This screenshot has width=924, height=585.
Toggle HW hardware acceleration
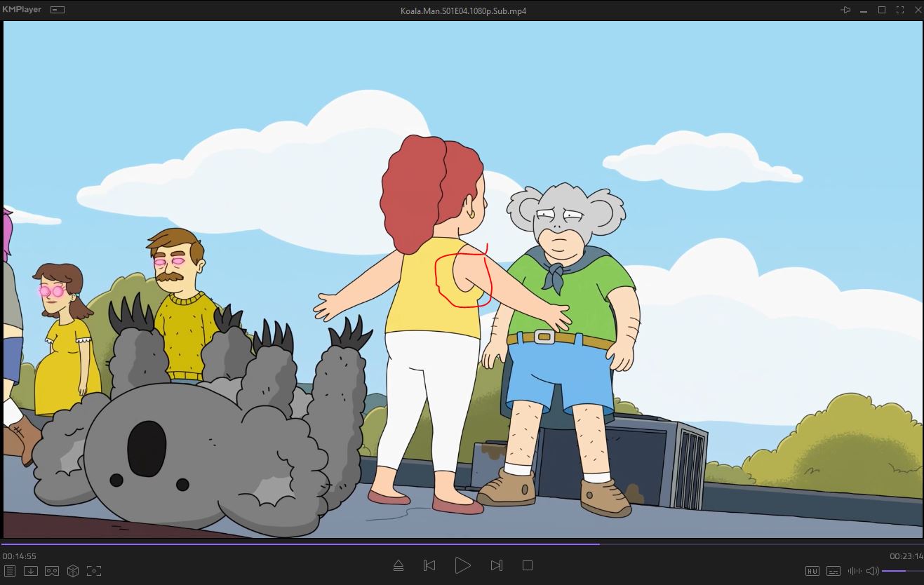pos(812,571)
